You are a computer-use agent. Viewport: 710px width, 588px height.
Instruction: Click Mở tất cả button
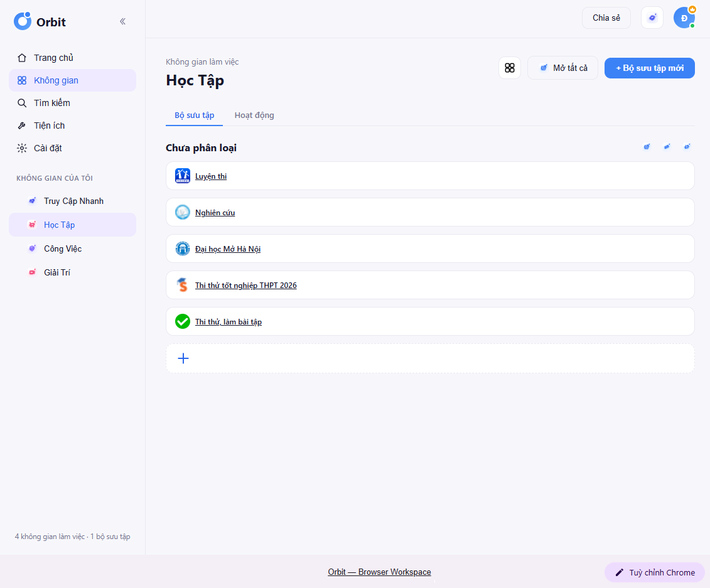pyautogui.click(x=563, y=68)
